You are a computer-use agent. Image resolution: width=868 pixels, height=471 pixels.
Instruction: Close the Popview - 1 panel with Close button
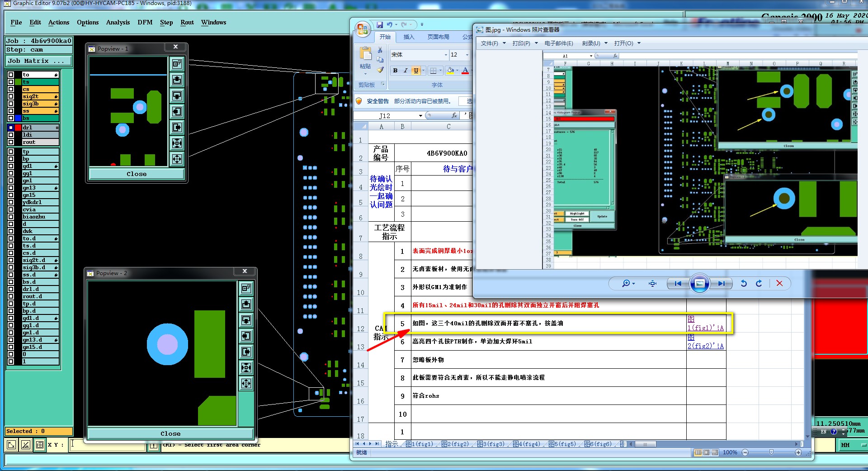point(137,174)
